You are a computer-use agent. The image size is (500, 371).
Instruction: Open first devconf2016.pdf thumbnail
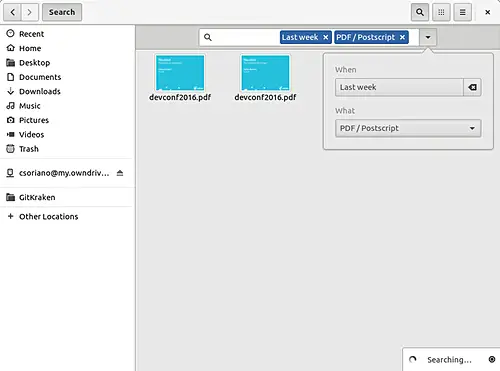click(180, 73)
